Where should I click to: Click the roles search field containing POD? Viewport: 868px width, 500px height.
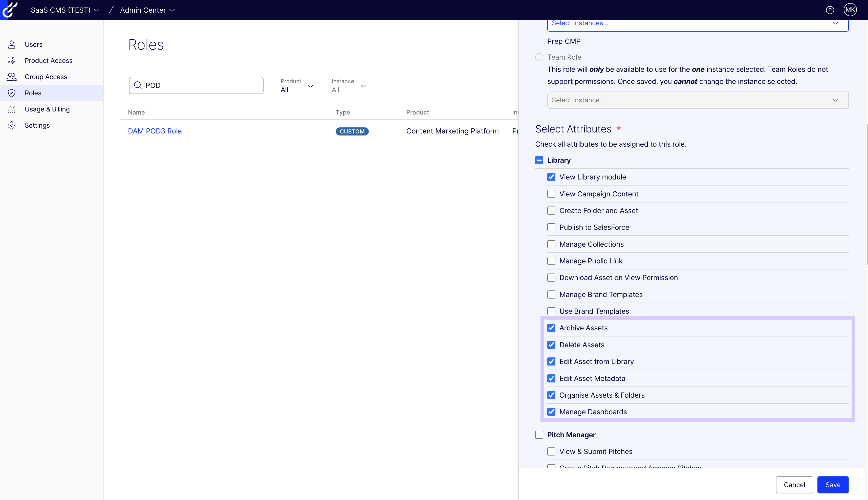pos(196,85)
